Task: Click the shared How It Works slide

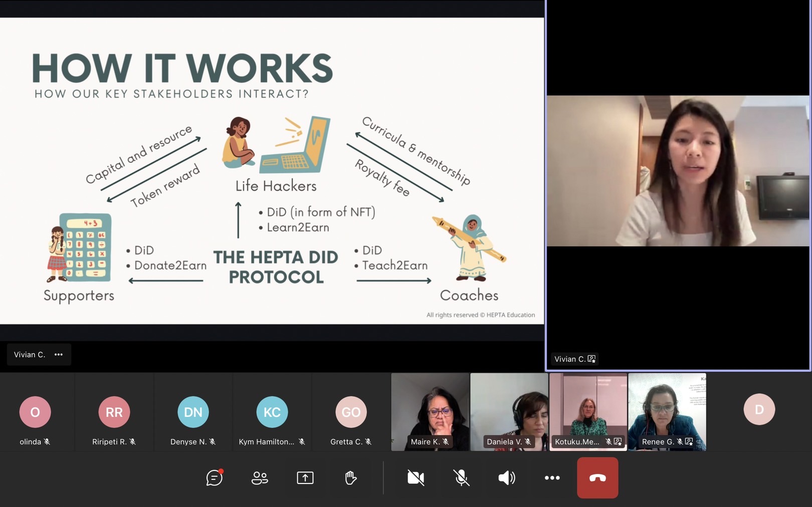Action: click(272, 171)
